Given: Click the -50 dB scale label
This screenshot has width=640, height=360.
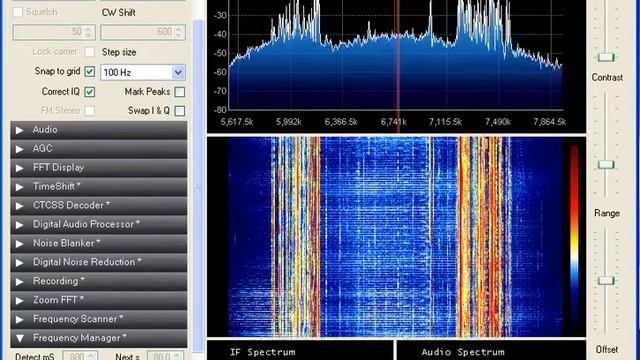Looking at the screenshot, I should pos(220,53).
